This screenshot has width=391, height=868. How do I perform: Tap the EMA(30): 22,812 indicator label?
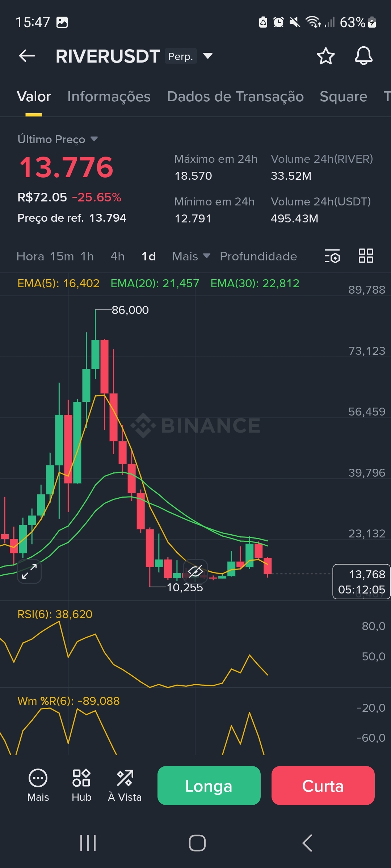click(255, 283)
